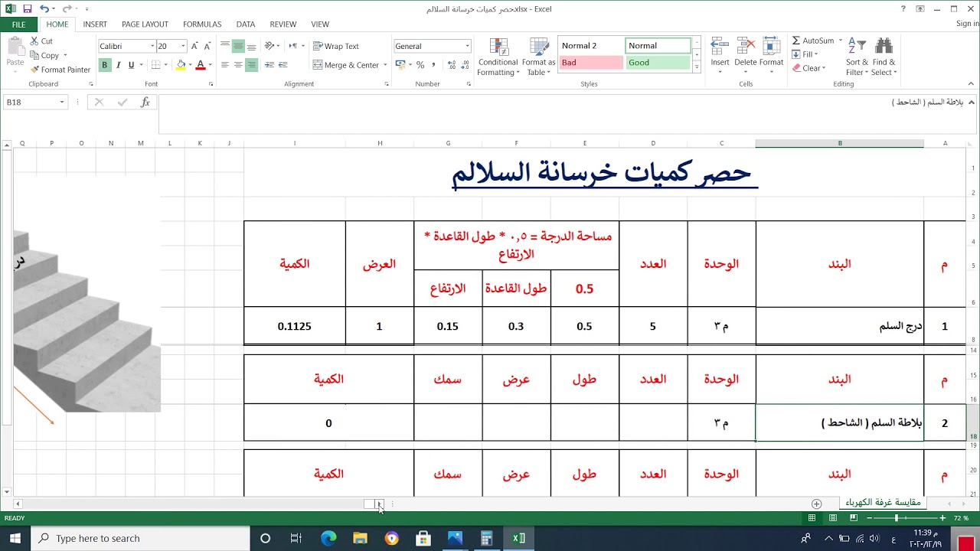
Task: Expand the Merge & Center dropdown arrow
Action: (x=384, y=65)
